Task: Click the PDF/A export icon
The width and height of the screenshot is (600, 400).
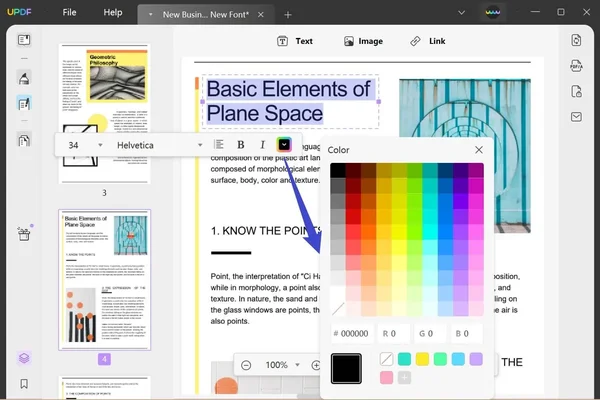Action: tap(576, 66)
